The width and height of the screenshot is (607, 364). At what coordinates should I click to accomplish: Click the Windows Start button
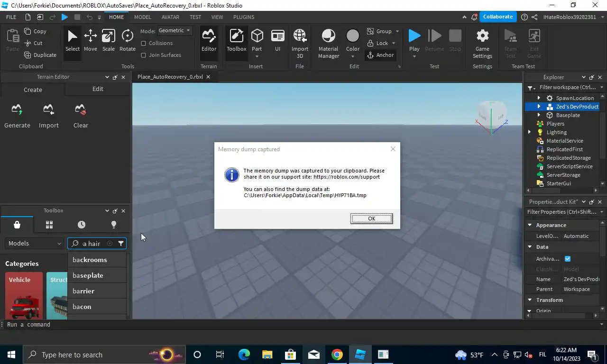tap(11, 355)
